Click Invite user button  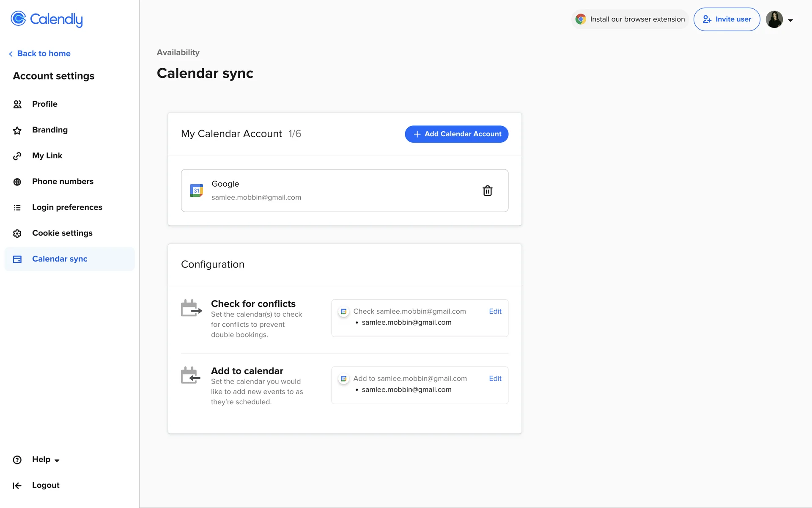pos(727,19)
